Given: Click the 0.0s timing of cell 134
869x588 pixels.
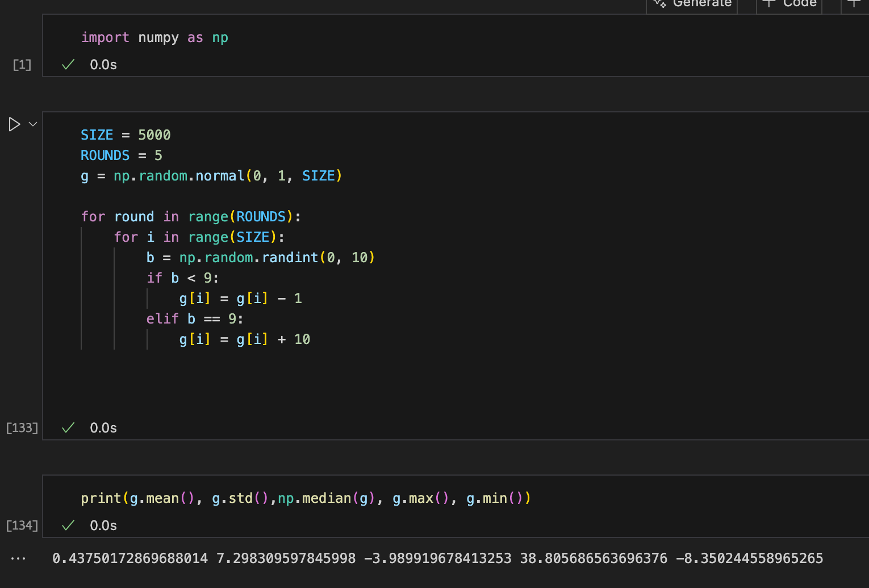Looking at the screenshot, I should pyautogui.click(x=103, y=526).
